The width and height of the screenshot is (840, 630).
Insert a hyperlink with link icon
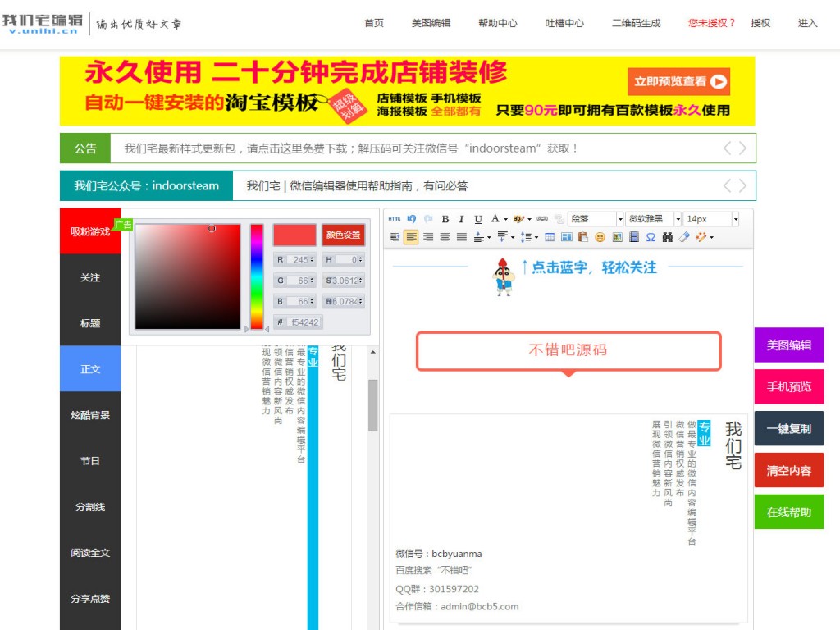542,218
